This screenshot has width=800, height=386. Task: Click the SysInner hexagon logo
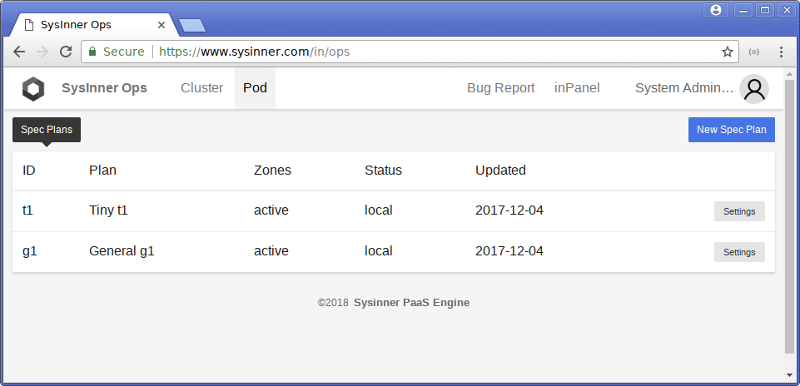pos(33,89)
